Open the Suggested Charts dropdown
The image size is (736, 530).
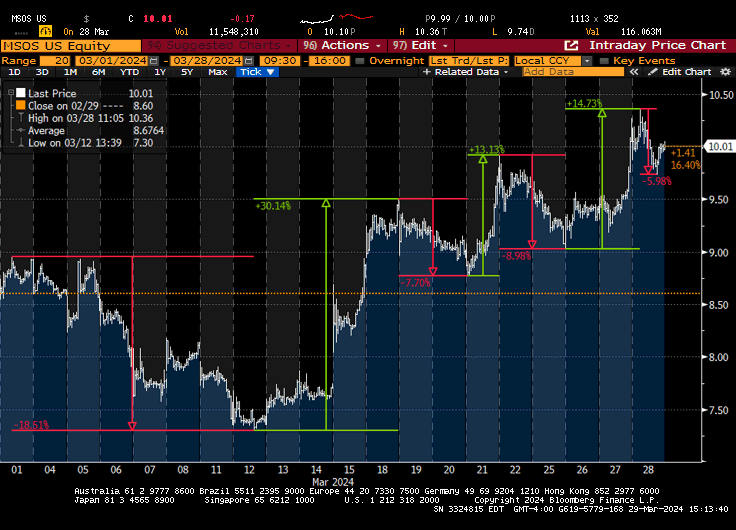pos(220,46)
